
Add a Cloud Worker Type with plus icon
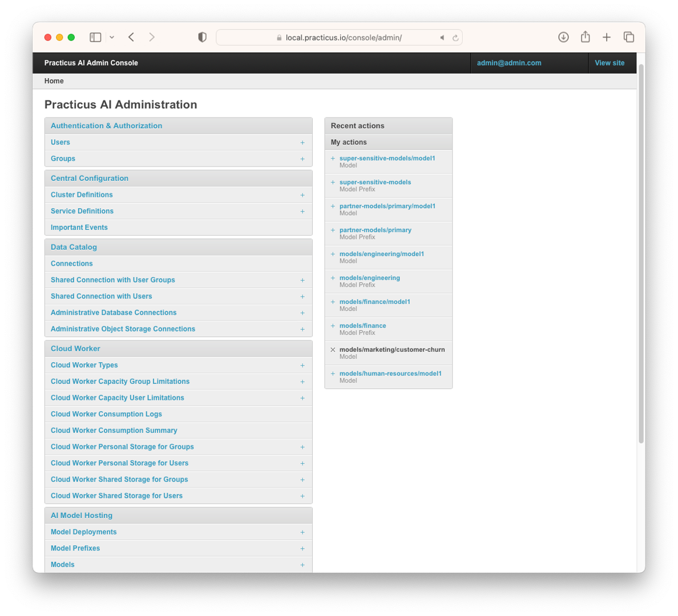302,366
